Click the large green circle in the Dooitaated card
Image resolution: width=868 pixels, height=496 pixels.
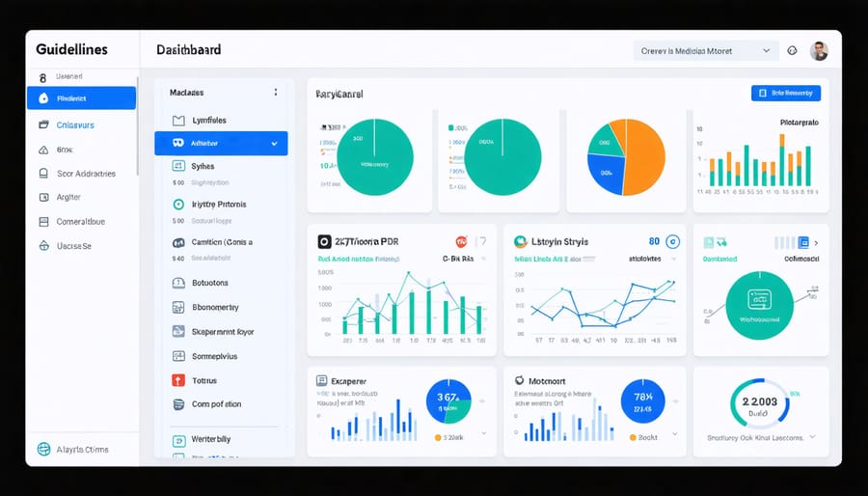[x=759, y=305]
